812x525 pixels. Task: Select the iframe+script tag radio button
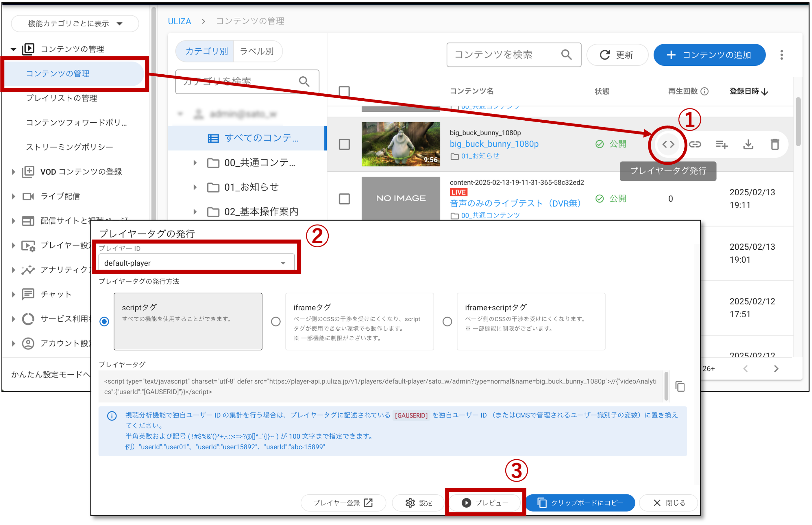point(447,321)
